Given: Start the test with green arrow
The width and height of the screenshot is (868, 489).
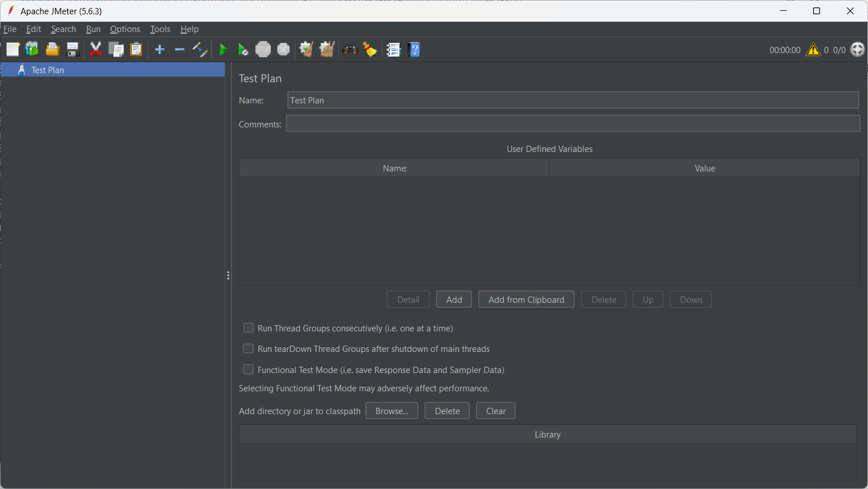Looking at the screenshot, I should [223, 50].
